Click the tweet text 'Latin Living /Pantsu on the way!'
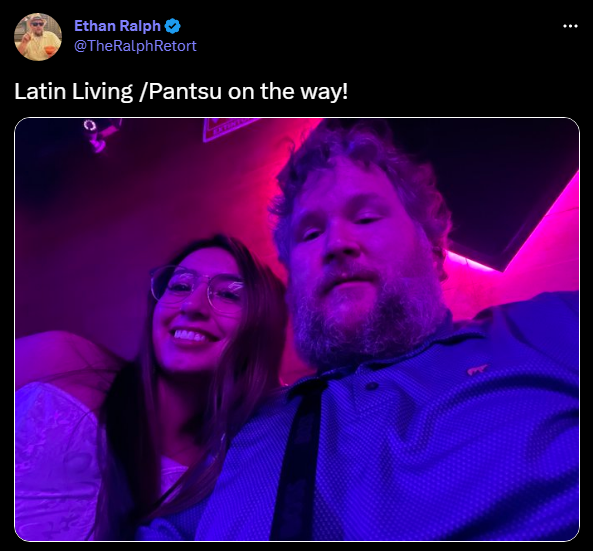This screenshot has height=551, width=593. (x=181, y=92)
